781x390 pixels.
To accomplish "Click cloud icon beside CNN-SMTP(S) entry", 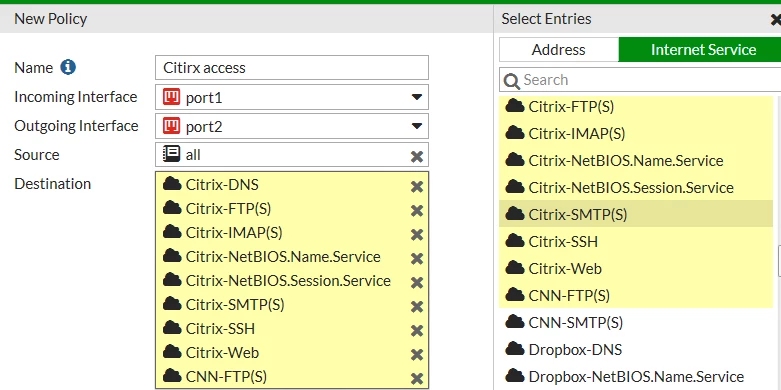I will point(515,321).
